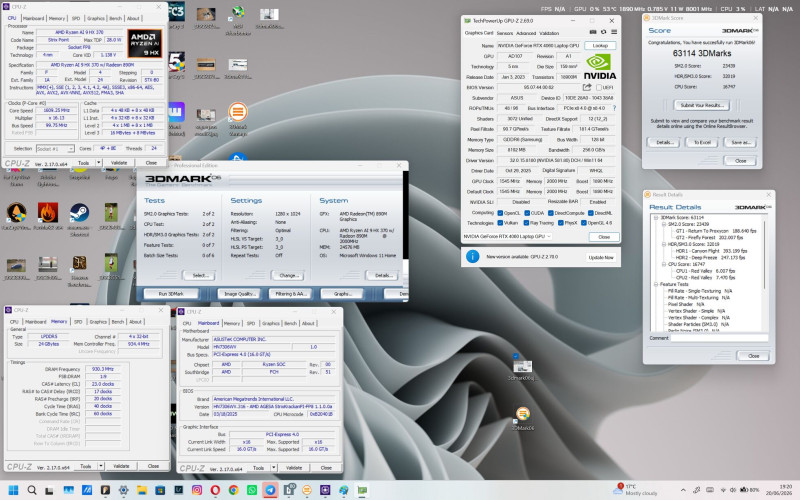Collapse the Feature Tests tree node
Screen dimensions: 800x500
[x=657, y=285]
